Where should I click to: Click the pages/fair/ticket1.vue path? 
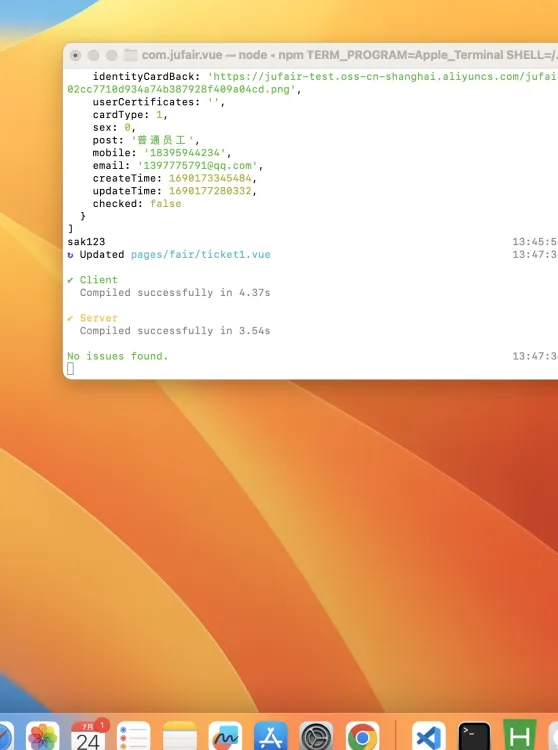point(201,254)
